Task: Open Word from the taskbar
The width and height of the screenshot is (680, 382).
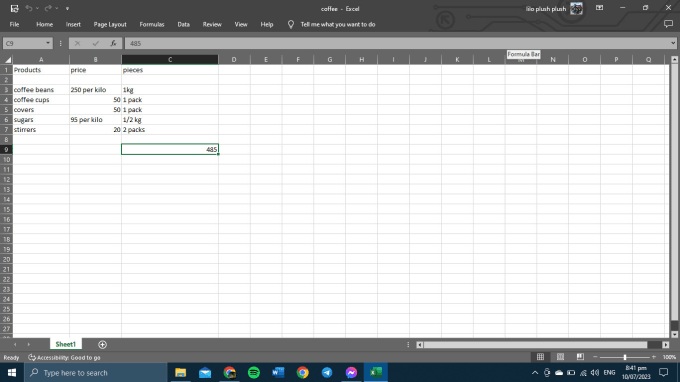Action: coord(278,372)
